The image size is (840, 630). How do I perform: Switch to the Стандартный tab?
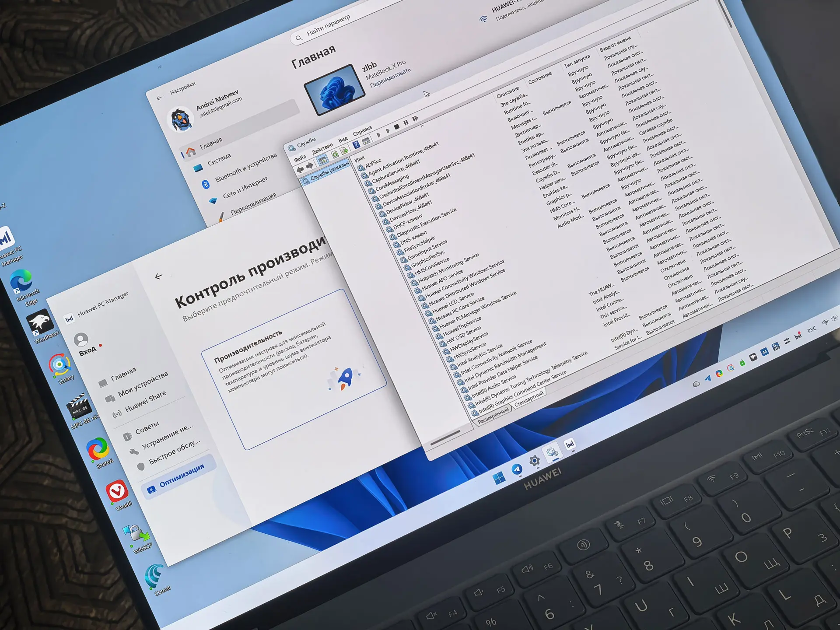(529, 399)
